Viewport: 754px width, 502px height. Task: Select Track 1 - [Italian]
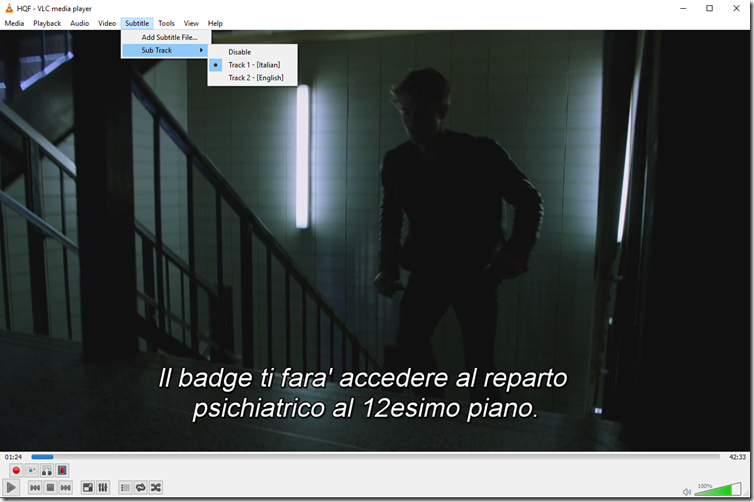pyautogui.click(x=253, y=65)
